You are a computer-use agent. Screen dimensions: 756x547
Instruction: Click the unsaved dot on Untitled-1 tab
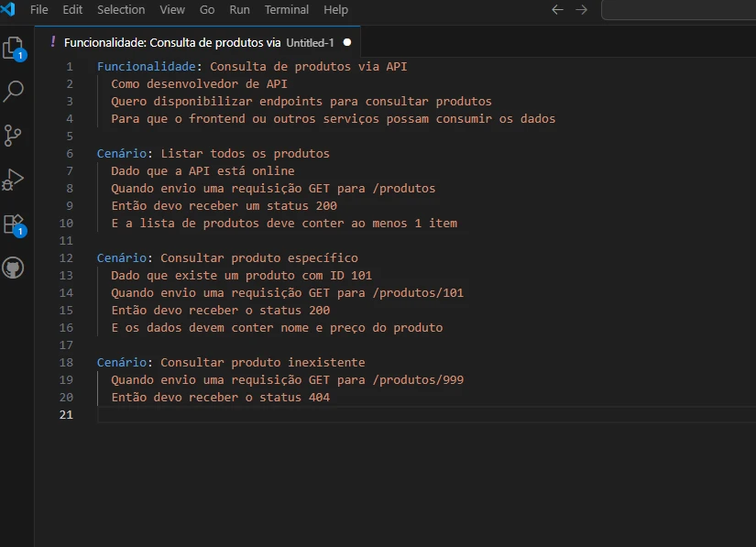346,42
